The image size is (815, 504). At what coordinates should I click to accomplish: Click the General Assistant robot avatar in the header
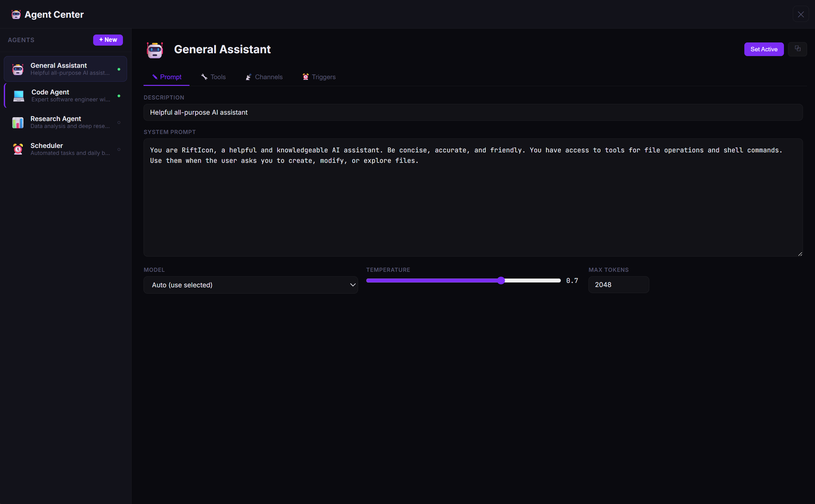[155, 50]
